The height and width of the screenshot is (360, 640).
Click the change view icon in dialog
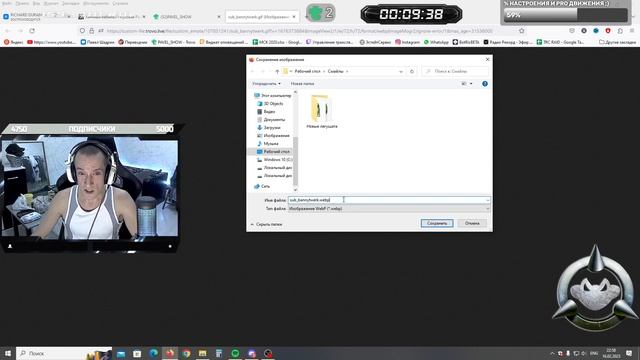464,84
